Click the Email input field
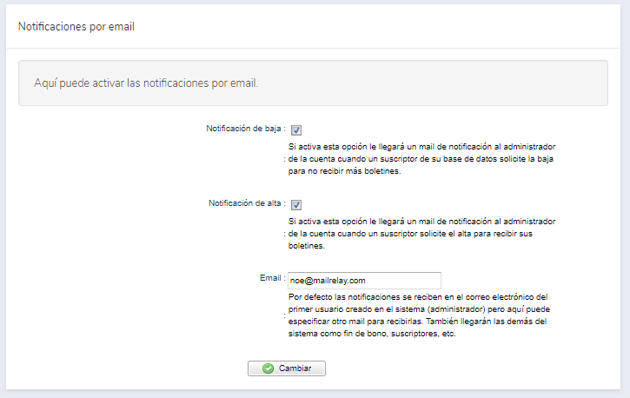Screen dimensions: 630x398 point(364,280)
